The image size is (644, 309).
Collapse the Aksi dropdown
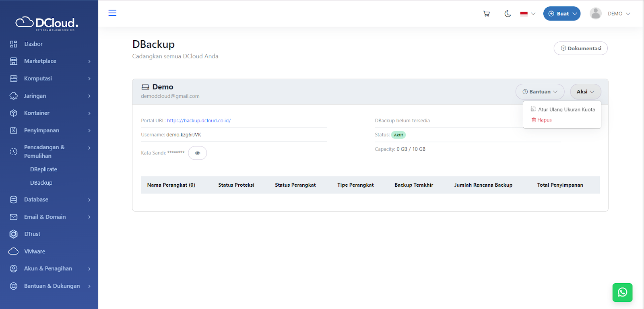coord(585,92)
